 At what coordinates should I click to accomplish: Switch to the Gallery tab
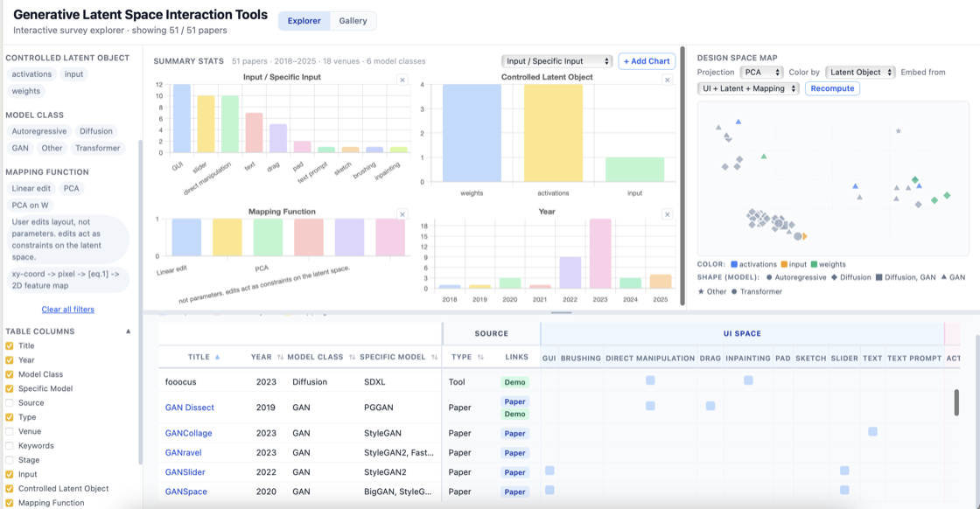click(353, 21)
